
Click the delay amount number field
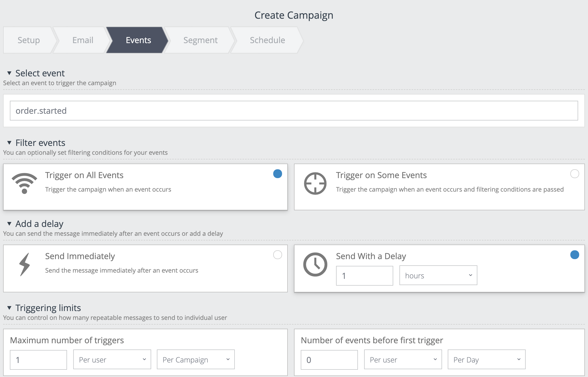(x=364, y=275)
